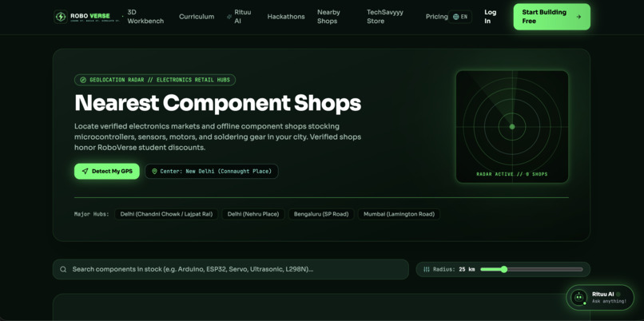644x321 pixels.
Task: Click the navigation arrow icon in Detect My GPS
Action: [85, 171]
